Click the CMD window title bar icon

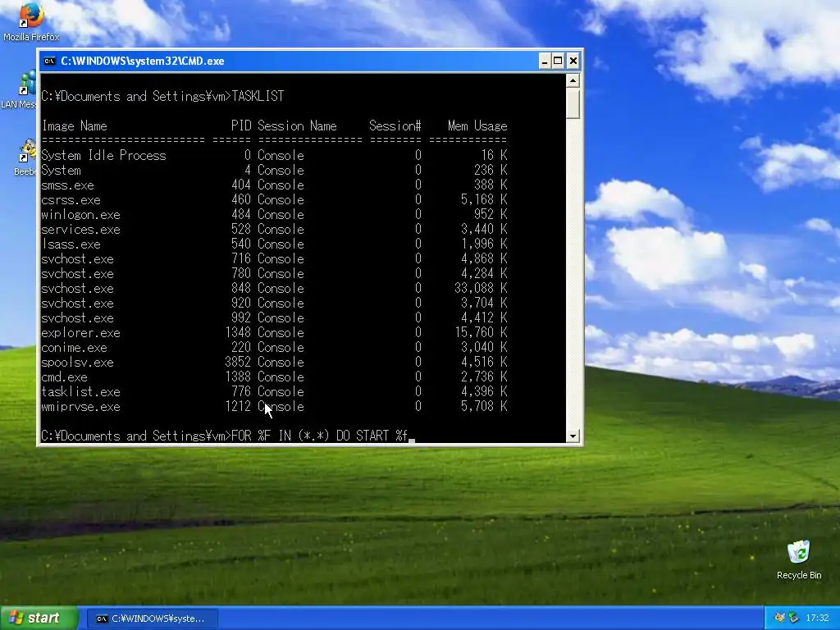pos(50,61)
